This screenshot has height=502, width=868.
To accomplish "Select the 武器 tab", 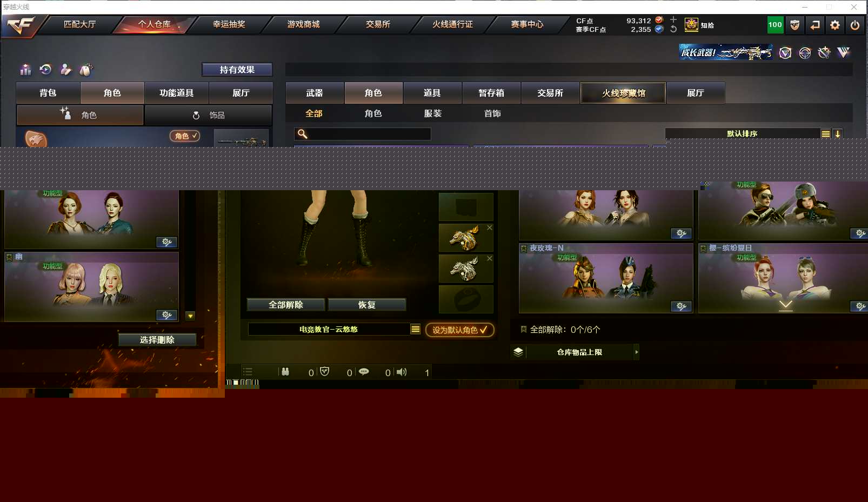I will [315, 93].
